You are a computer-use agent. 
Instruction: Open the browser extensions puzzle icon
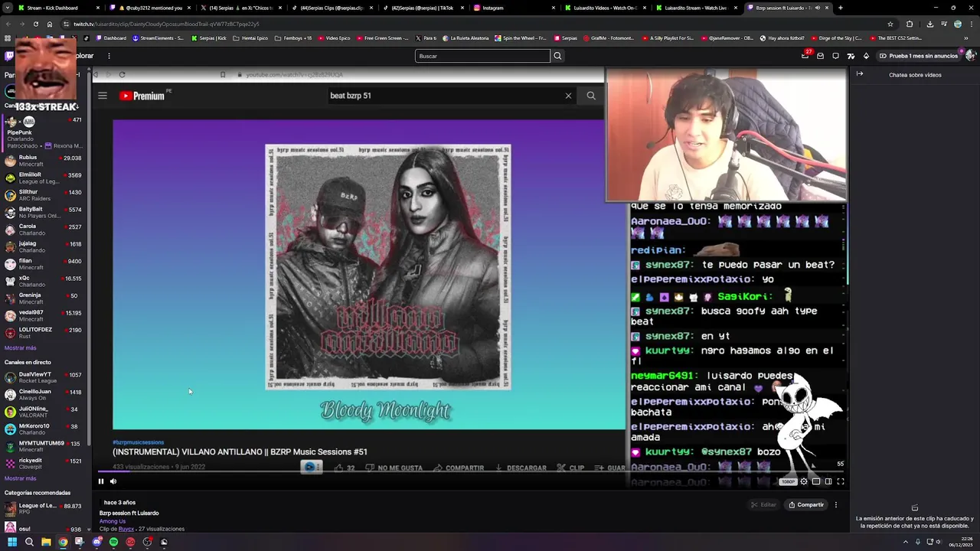910,24
